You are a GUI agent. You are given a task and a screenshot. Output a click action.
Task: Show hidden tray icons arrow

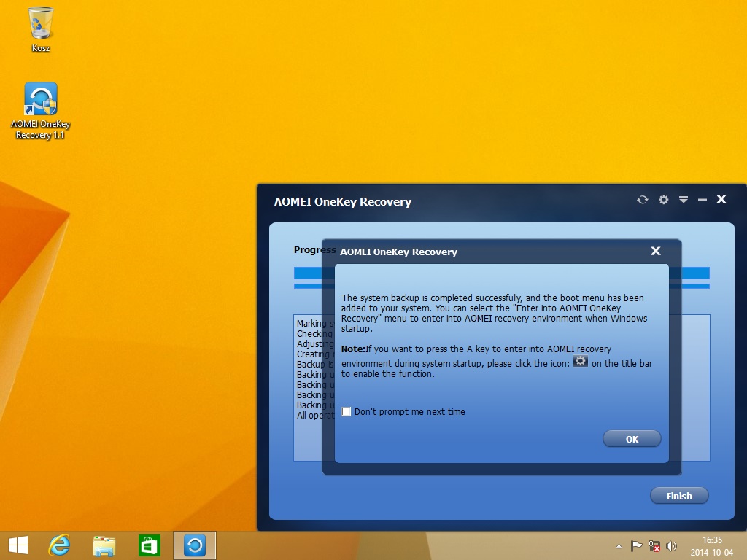coord(619,546)
